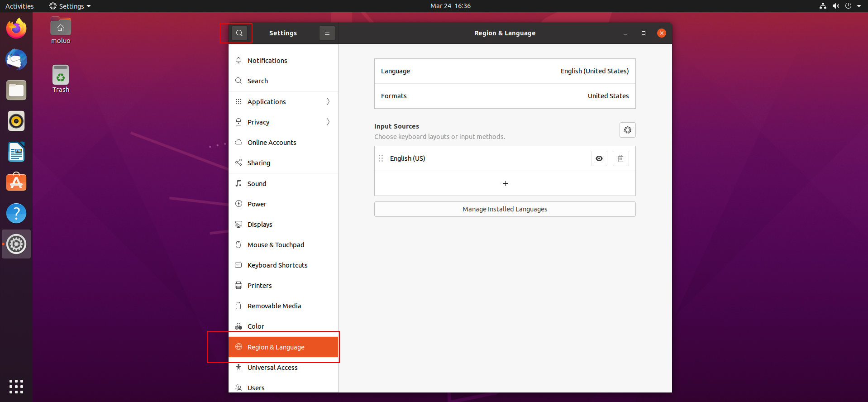Click the Formats row
This screenshot has width=868, height=402.
505,96
